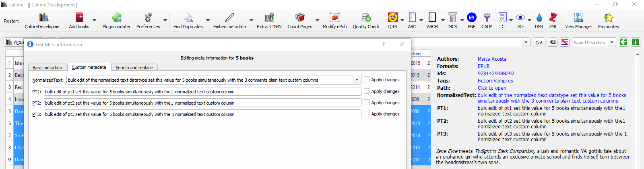This screenshot has width=644, height=169.
Task: Open Preferences gear icon
Action: coord(148,18)
